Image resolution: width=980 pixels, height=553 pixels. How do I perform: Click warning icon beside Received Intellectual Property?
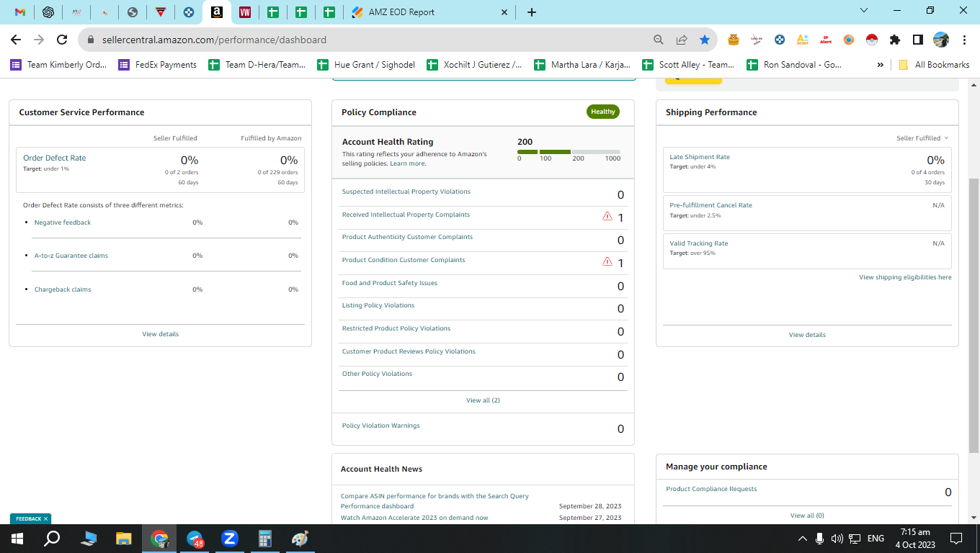pos(607,216)
